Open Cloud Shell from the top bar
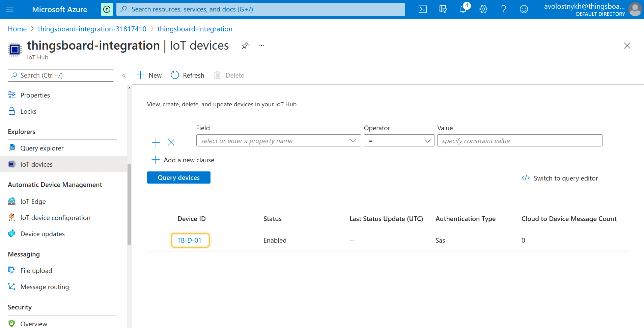Screen dimensions: 644x328 pos(423,9)
